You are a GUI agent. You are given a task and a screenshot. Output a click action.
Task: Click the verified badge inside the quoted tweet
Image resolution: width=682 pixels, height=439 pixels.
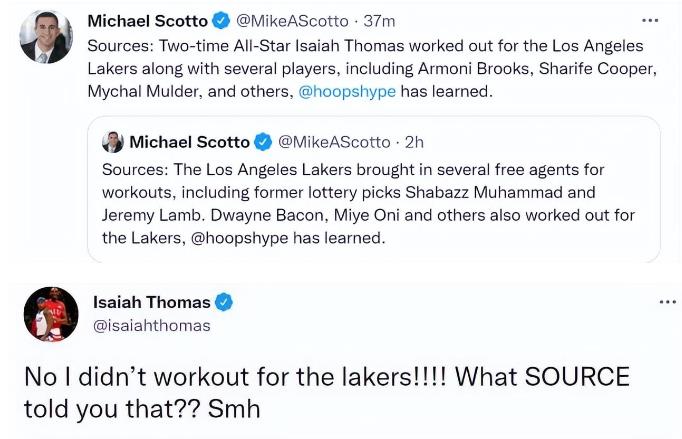(264, 142)
